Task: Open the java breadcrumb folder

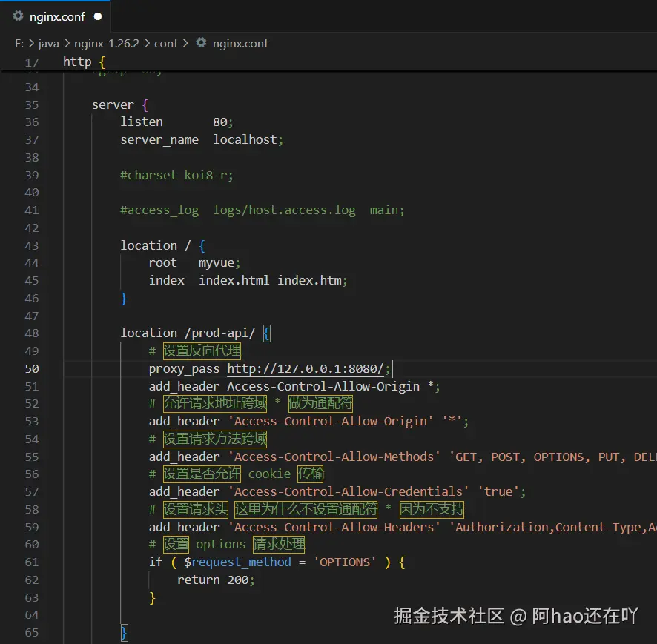Action: [x=49, y=44]
